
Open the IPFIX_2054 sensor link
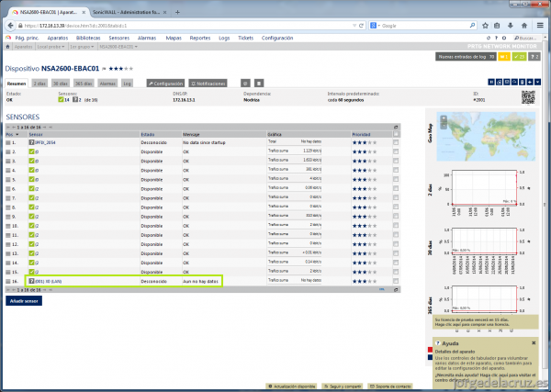(45, 142)
